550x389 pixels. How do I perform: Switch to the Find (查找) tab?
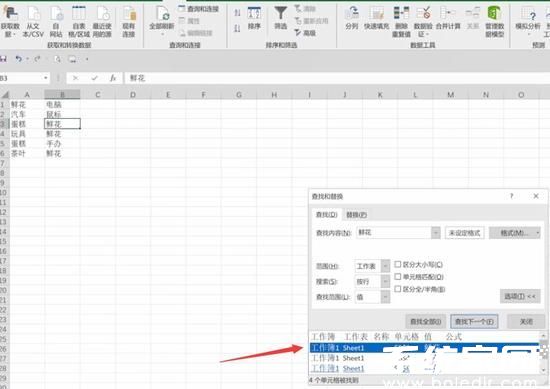coord(327,214)
